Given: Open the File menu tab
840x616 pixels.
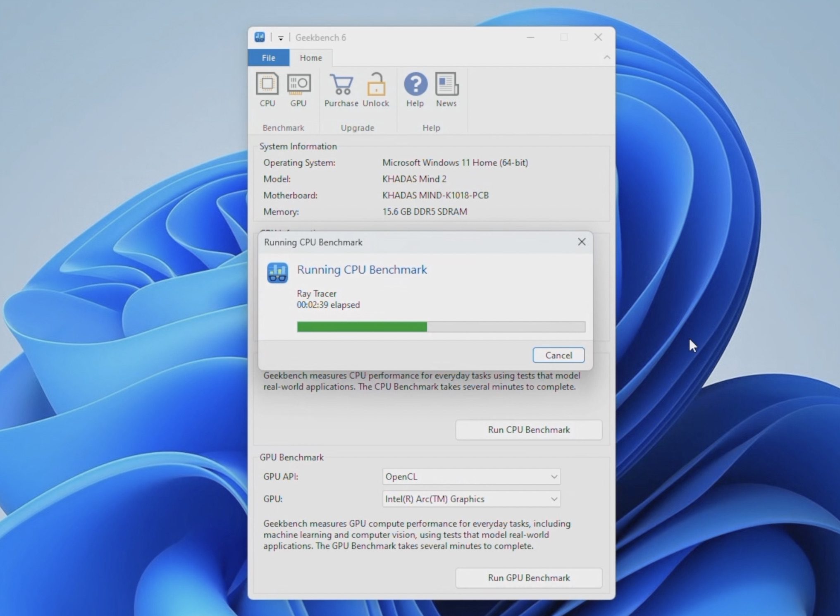Looking at the screenshot, I should tap(268, 58).
